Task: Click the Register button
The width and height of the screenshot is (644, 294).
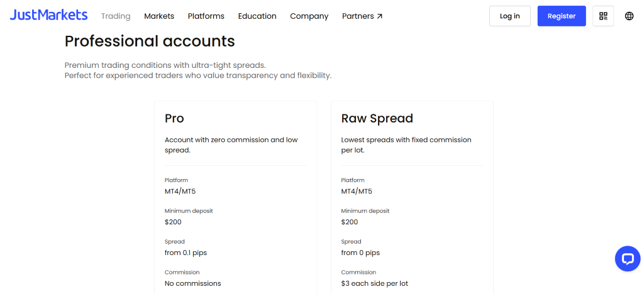Action: 562,16
